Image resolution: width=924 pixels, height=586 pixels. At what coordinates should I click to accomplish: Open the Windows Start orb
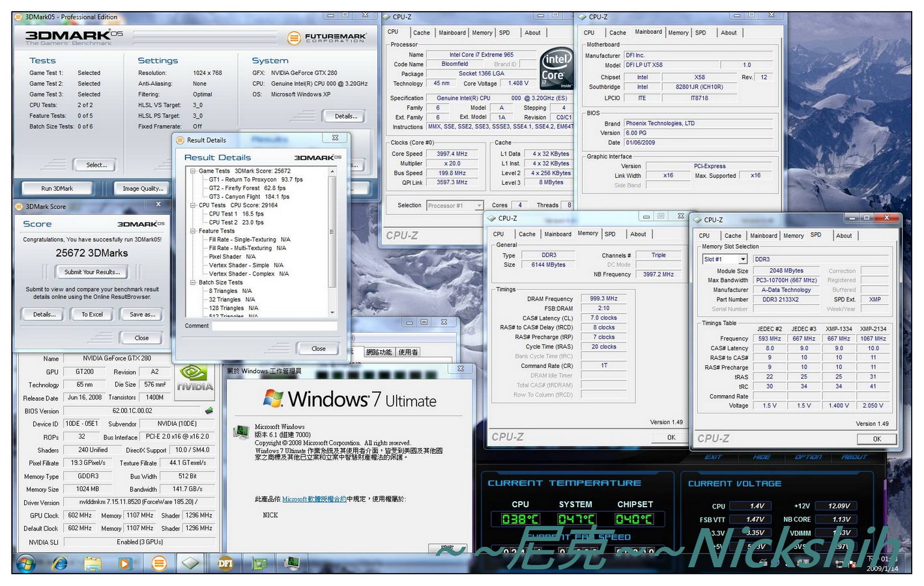click(27, 563)
